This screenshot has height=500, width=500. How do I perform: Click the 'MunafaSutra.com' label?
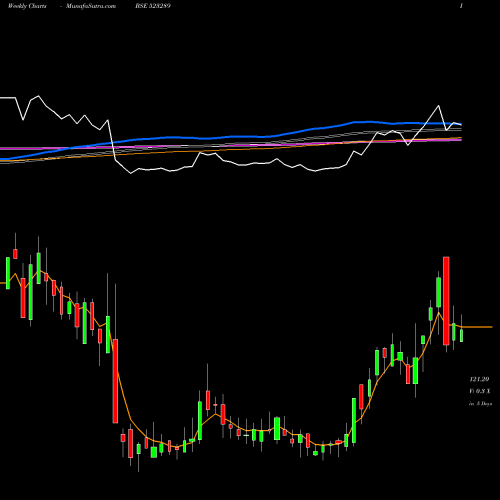pos(91,6)
